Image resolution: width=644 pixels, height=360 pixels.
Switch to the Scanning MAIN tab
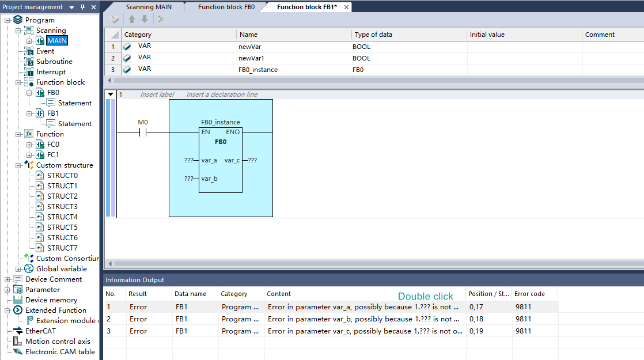coord(148,7)
